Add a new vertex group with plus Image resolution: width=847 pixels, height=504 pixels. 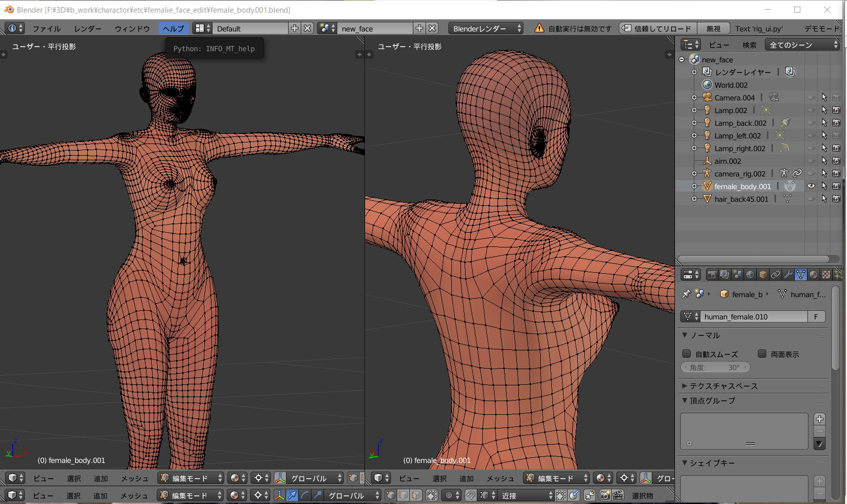click(x=819, y=419)
